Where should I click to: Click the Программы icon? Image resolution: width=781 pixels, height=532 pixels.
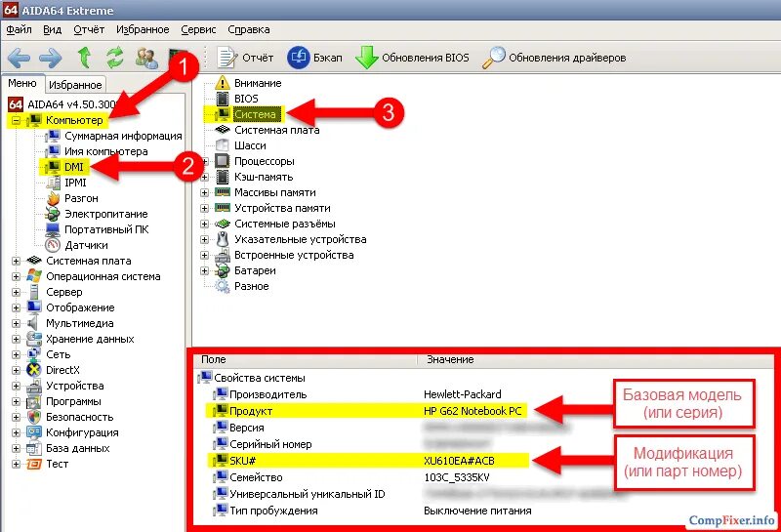pos(34,401)
